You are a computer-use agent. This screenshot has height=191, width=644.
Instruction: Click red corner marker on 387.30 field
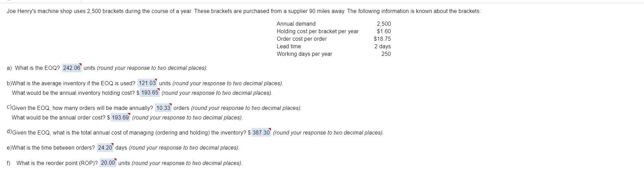[270, 129]
